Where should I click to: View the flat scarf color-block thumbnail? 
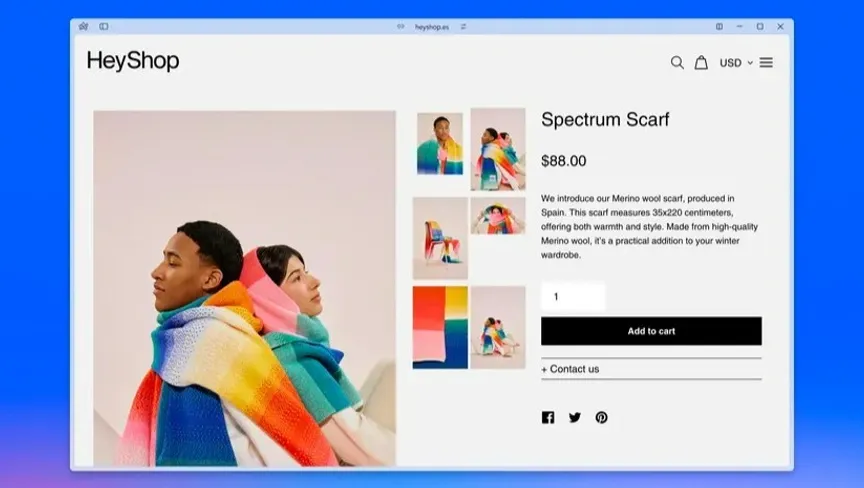(x=440, y=327)
